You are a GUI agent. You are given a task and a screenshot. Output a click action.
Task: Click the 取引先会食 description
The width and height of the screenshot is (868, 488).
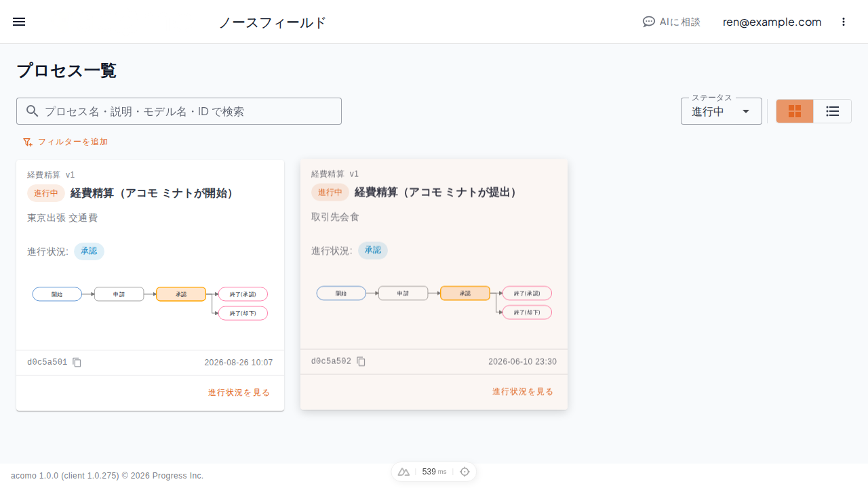click(335, 217)
